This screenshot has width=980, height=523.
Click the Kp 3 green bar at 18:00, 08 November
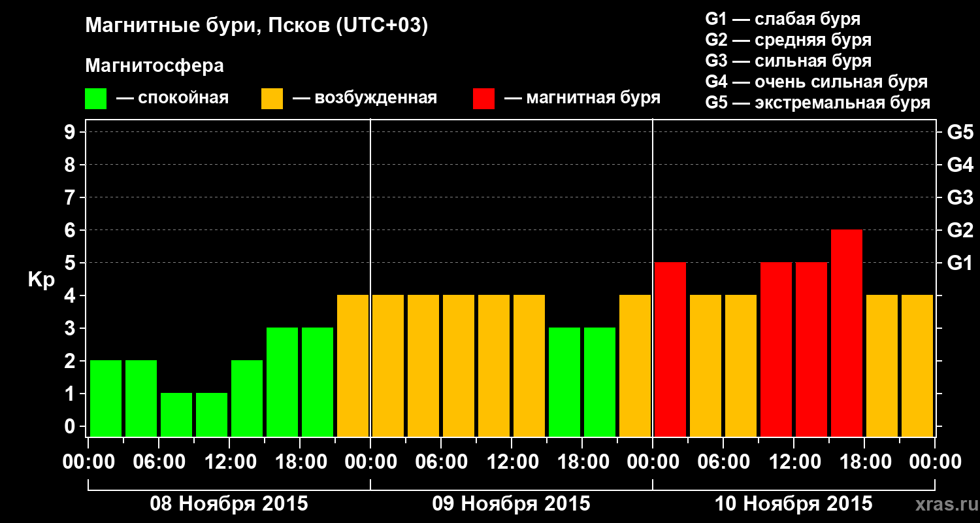tap(318, 382)
